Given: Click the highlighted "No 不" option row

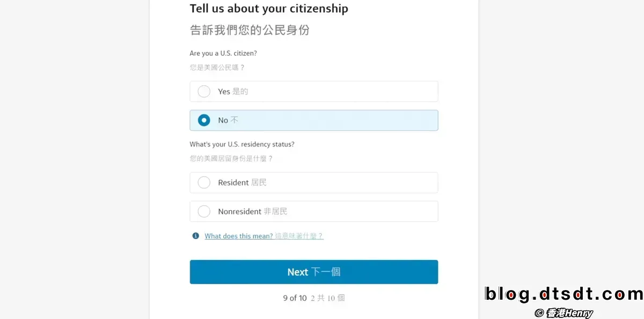Looking at the screenshot, I should tap(314, 120).
